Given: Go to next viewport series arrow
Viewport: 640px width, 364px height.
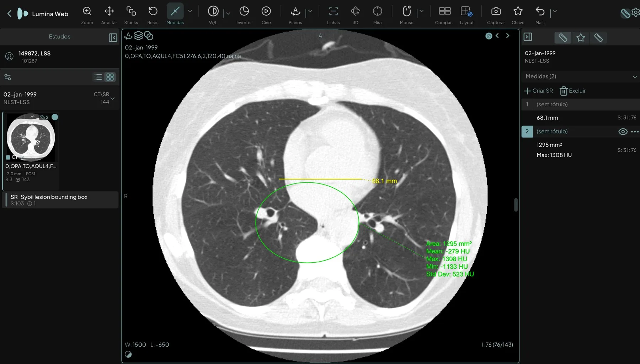Looking at the screenshot, I should 508,36.
